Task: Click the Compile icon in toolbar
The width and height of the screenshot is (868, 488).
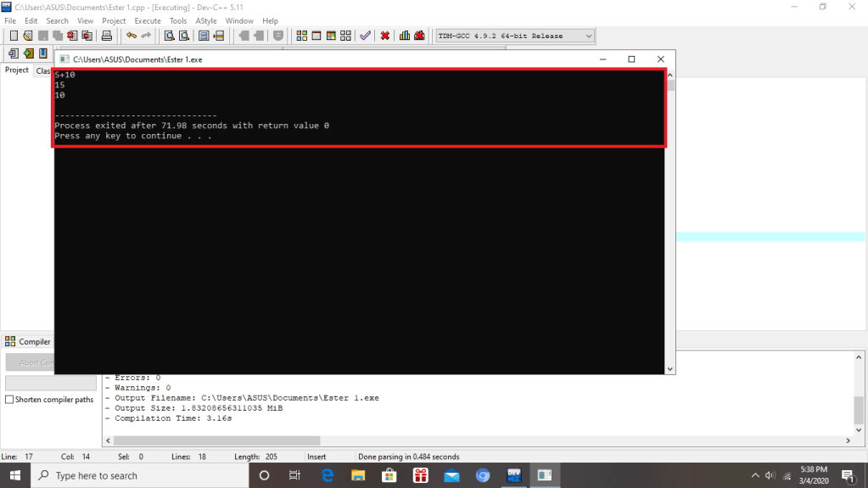Action: click(x=302, y=36)
